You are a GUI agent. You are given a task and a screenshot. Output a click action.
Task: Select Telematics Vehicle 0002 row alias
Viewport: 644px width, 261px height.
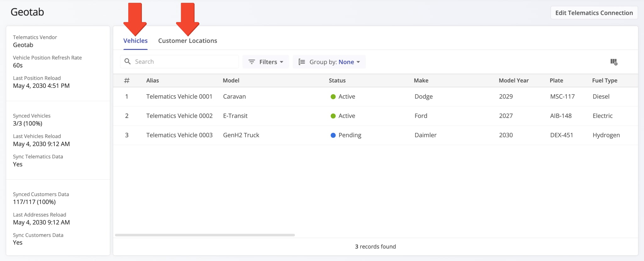pos(179,116)
